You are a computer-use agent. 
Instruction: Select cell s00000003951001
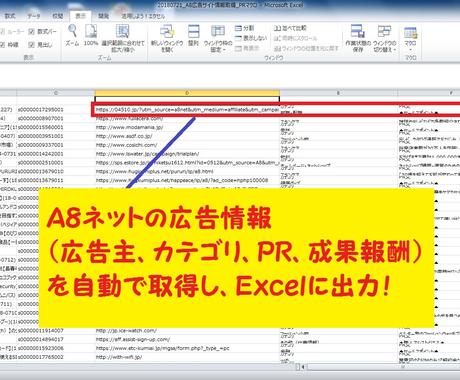pyautogui.click(x=56, y=136)
